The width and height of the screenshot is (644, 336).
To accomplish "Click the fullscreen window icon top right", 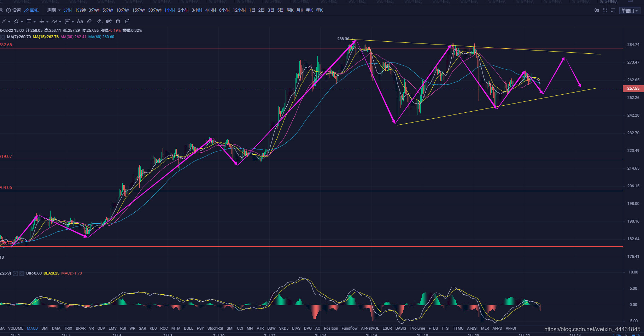I will [x=613, y=10].
